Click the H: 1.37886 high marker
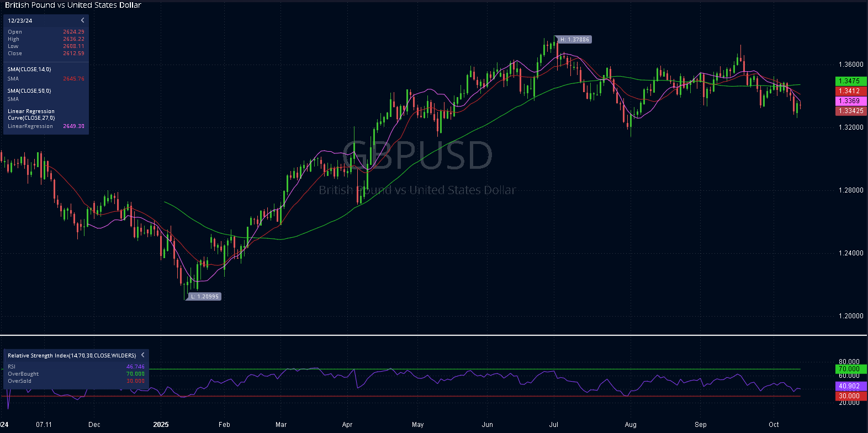Screen dimensions: 868x433 574,40
